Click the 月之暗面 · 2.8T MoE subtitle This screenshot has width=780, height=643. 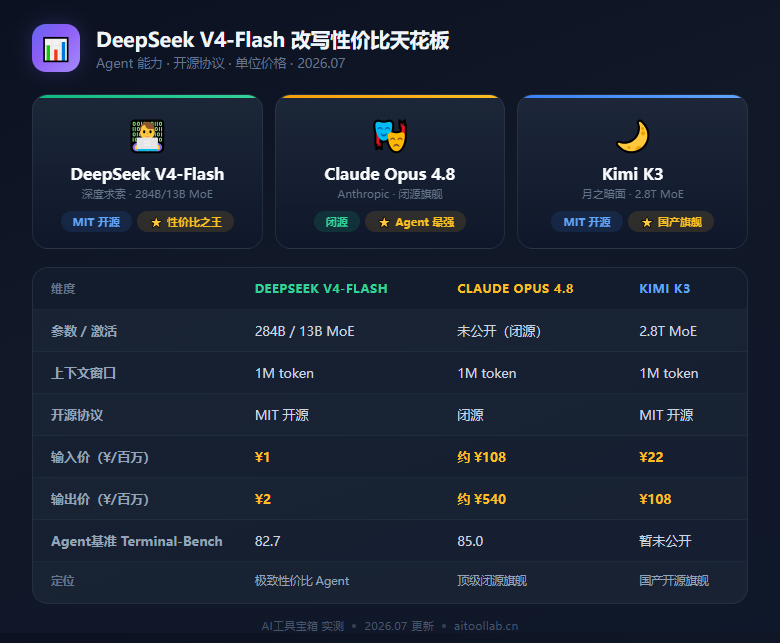(x=632, y=194)
